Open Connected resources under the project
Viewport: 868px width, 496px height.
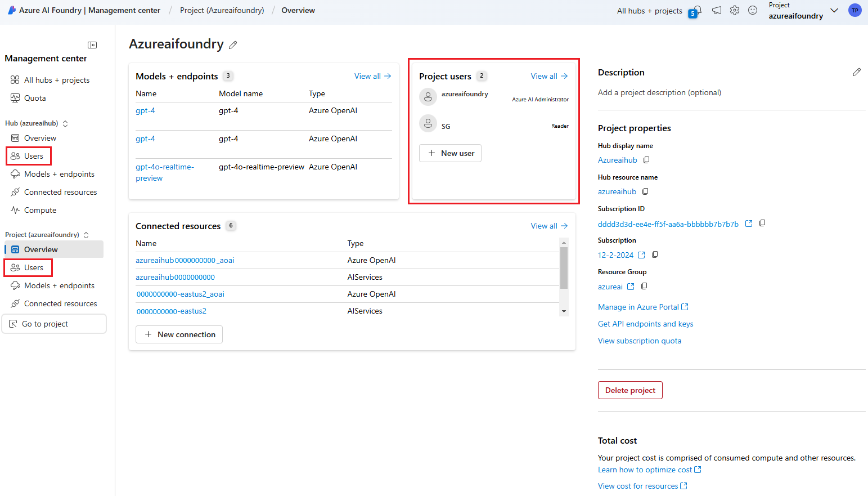54,303
